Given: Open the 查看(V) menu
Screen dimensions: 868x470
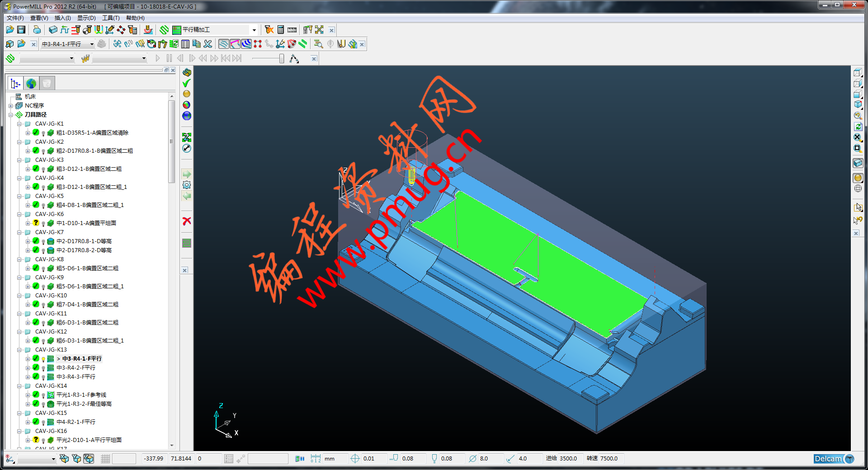Looking at the screenshot, I should [39, 18].
